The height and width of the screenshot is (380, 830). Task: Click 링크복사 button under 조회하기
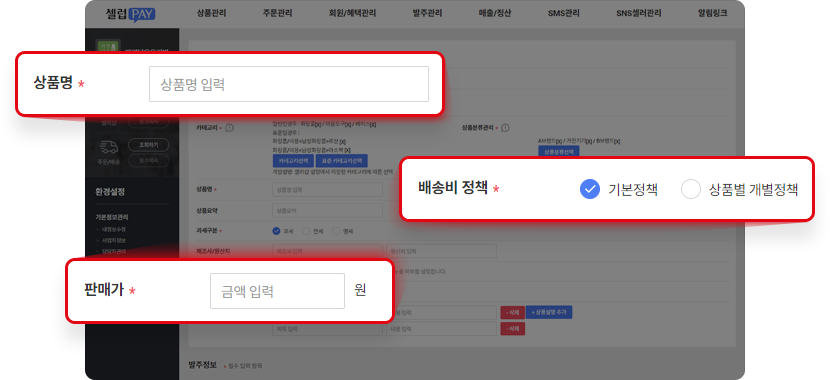pos(148,159)
